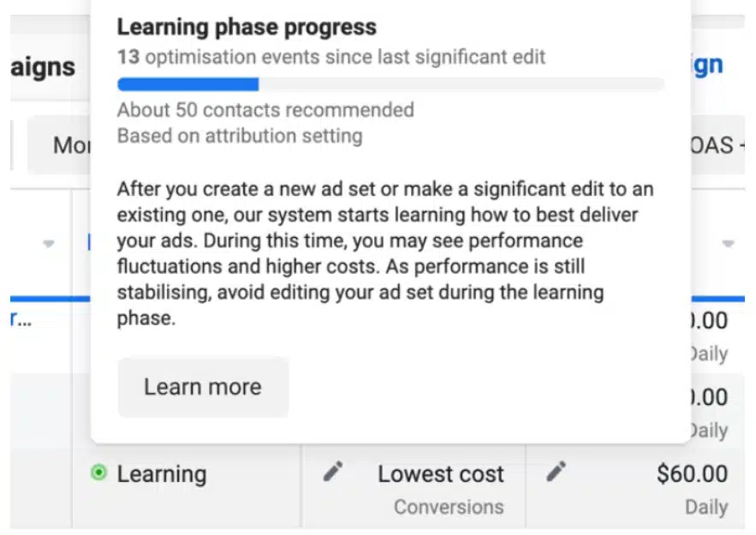Click the Learn more button
The height and width of the screenshot is (535, 756).
(202, 387)
